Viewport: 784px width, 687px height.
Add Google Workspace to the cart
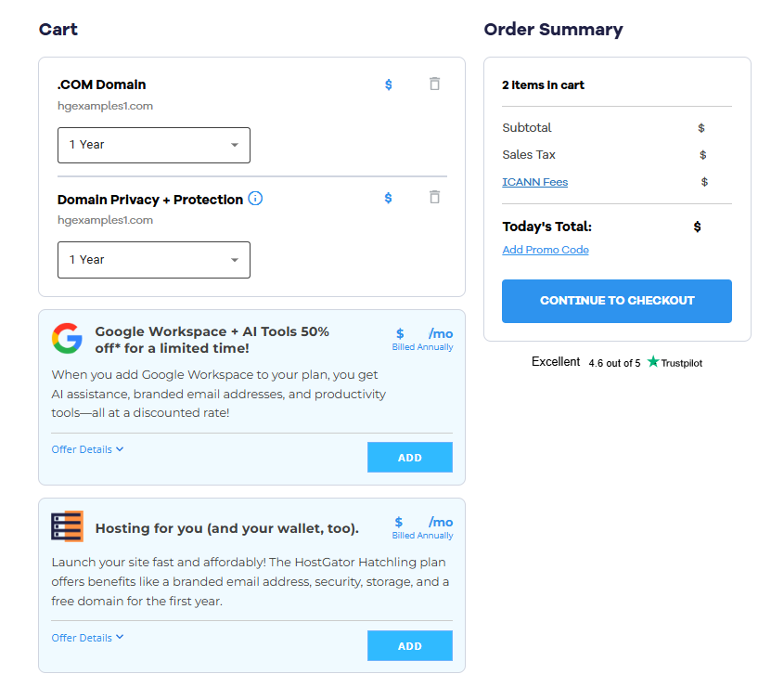pyautogui.click(x=409, y=458)
